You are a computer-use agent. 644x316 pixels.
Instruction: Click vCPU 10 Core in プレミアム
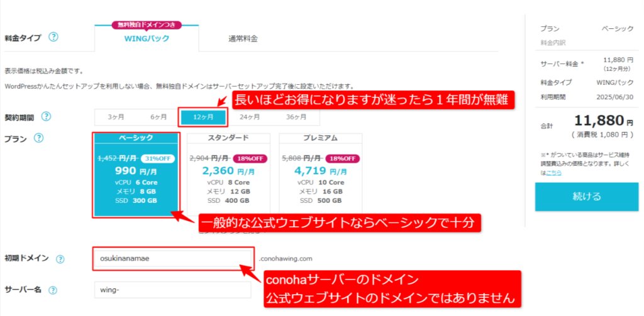point(320,182)
